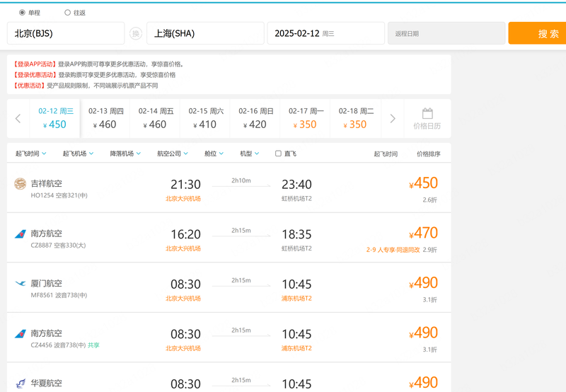Image resolution: width=566 pixels, height=392 pixels.
Task: Expand the 起飞时间 filter dropdown
Action: click(x=30, y=154)
